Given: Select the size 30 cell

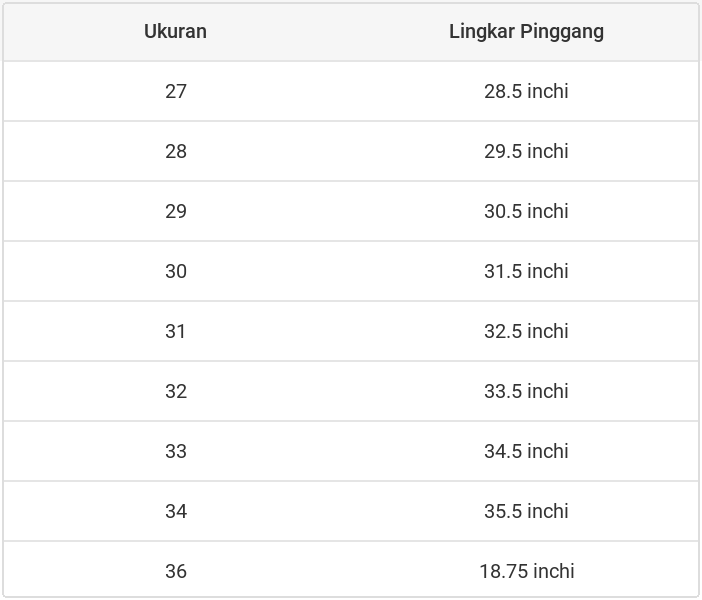Looking at the screenshot, I should tap(176, 271).
